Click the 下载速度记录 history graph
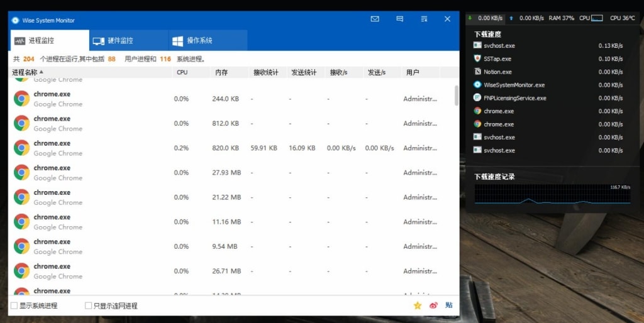 point(552,194)
